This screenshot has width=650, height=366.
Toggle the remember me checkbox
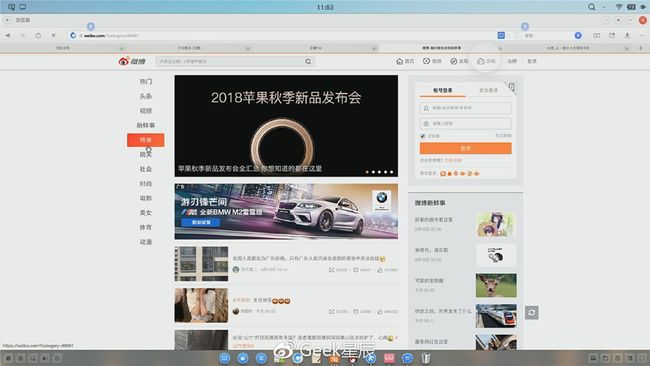pyautogui.click(x=422, y=136)
